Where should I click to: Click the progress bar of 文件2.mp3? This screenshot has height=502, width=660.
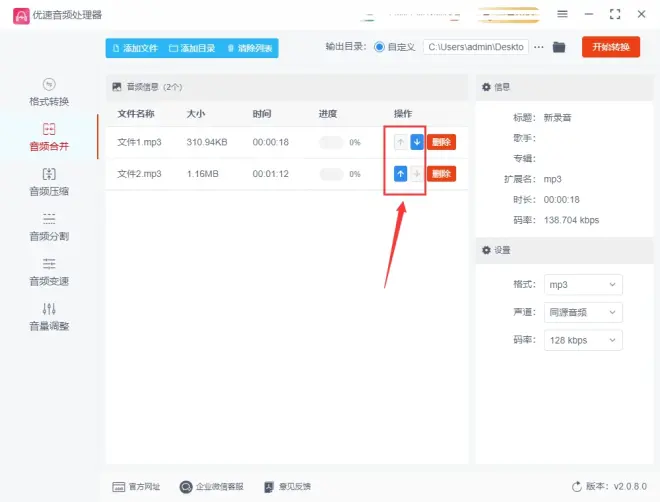[331, 174]
